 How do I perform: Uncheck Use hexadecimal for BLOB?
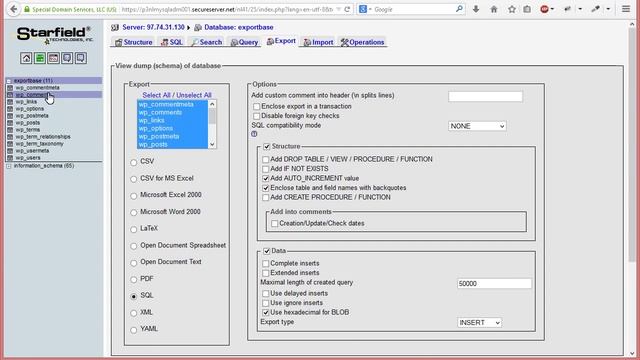[x=266, y=312]
